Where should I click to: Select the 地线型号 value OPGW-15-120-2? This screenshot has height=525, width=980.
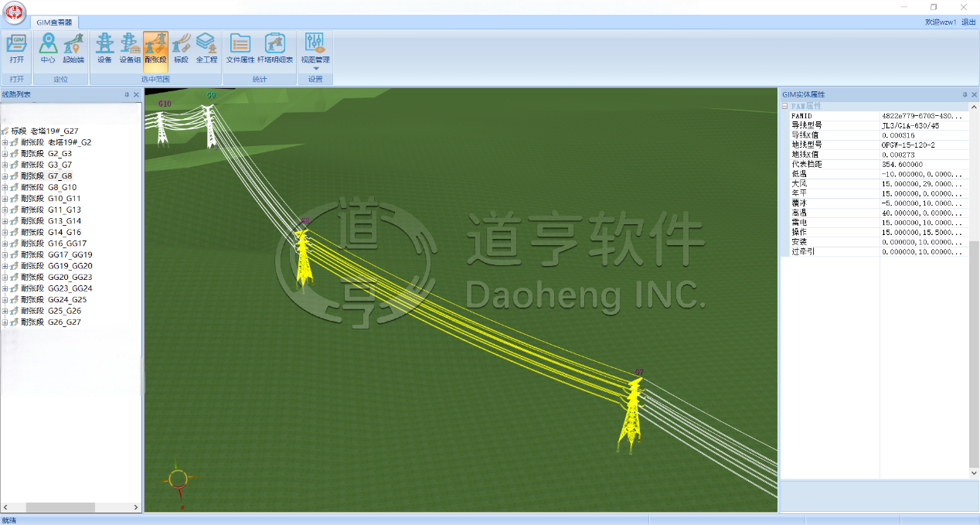(908, 145)
